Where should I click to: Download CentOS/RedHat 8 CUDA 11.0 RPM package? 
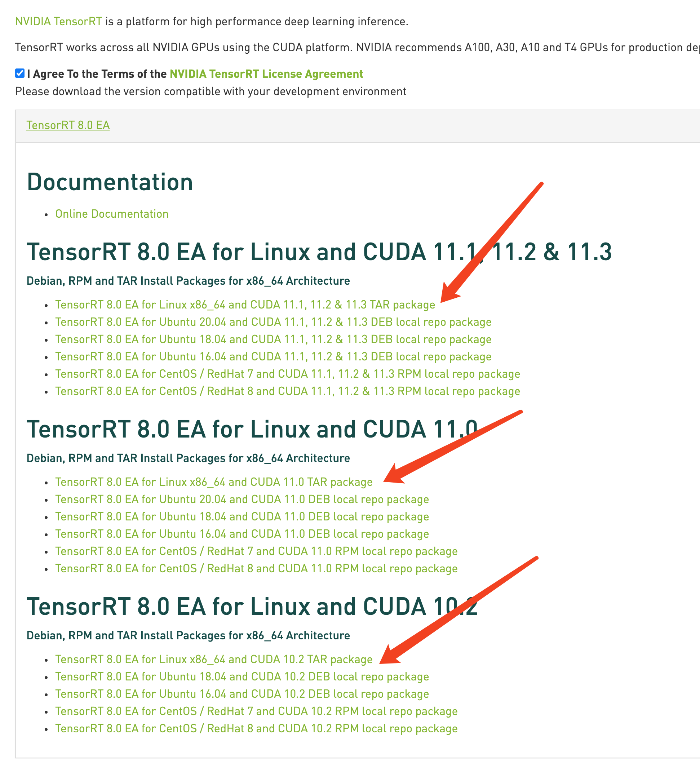(x=256, y=569)
